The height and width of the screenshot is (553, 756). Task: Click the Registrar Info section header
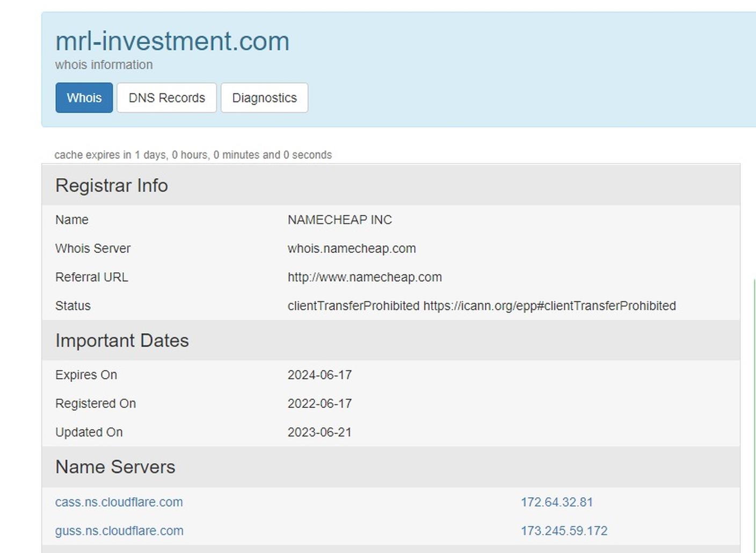click(391, 185)
